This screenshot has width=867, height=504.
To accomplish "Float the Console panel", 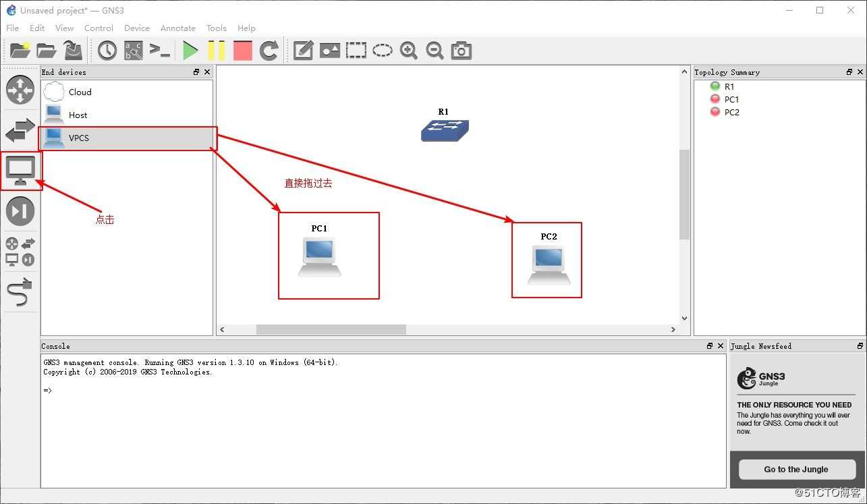I will 709,346.
